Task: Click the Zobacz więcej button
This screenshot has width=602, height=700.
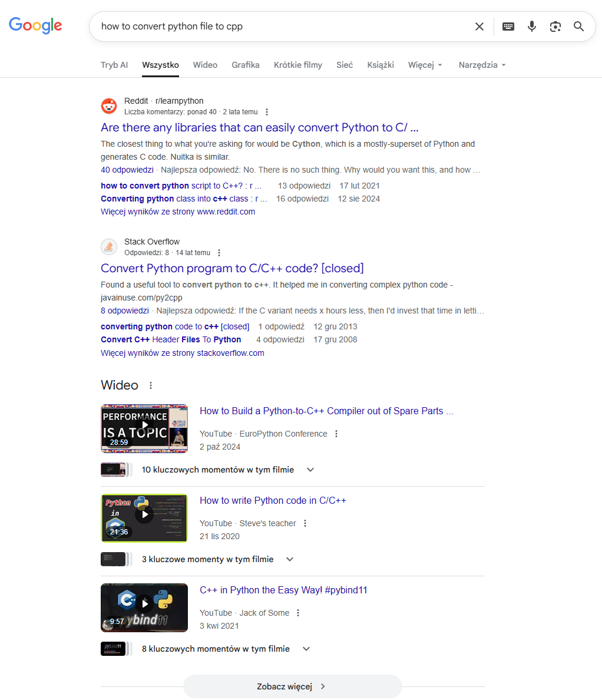Action: coord(292,686)
